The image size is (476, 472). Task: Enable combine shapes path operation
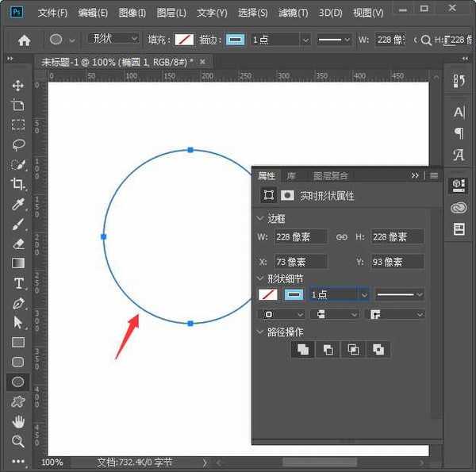click(301, 350)
